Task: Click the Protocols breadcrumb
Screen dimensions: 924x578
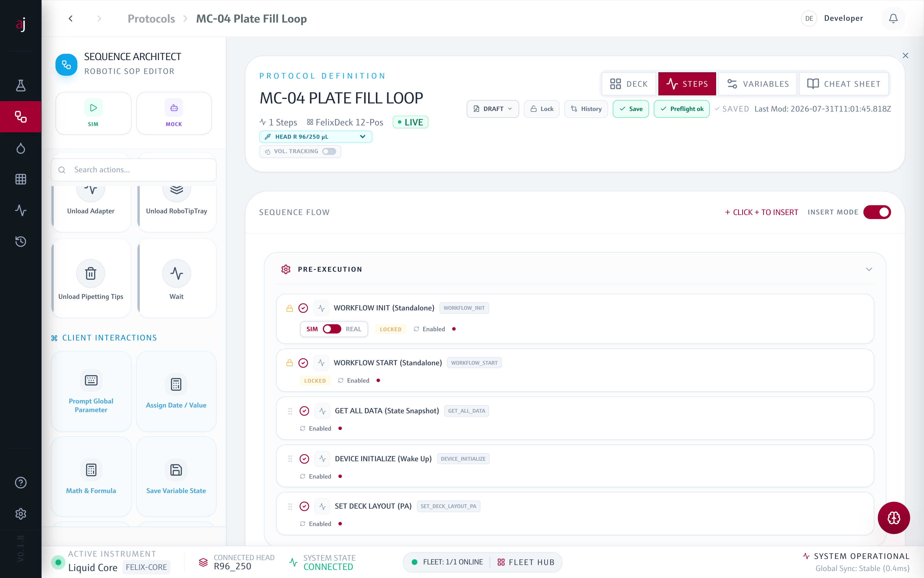Action: pos(151,18)
